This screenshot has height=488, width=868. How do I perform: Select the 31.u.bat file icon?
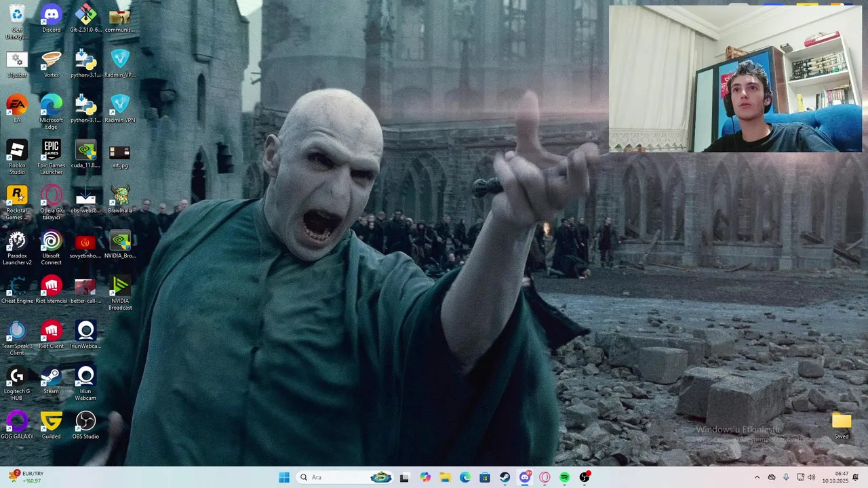17,64
